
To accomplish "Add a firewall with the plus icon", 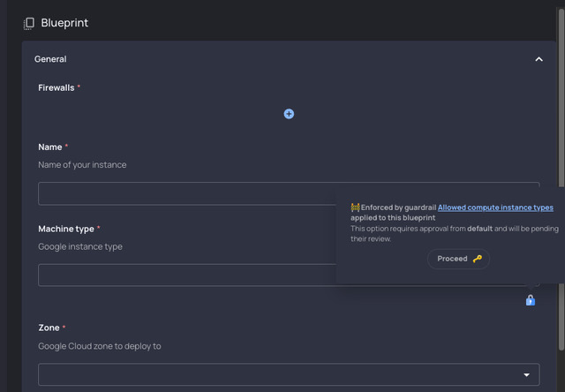I will 289,114.
